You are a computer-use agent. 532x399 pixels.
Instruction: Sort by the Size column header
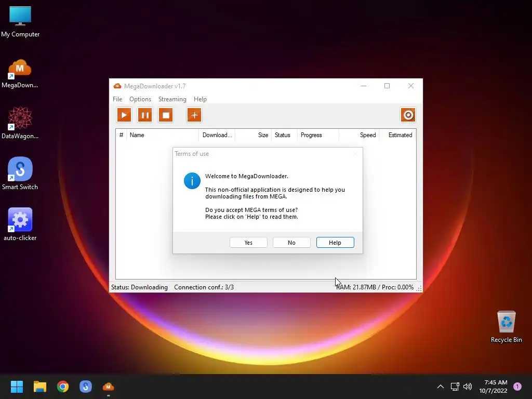253,135
